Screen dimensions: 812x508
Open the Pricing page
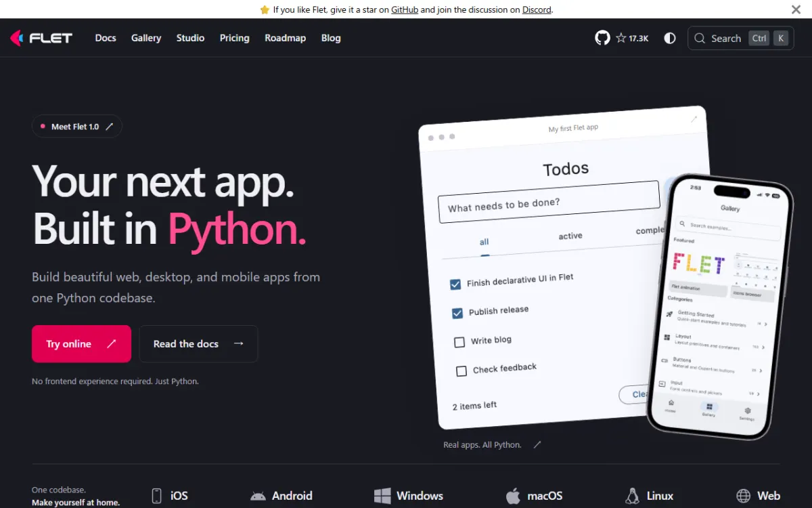(x=235, y=38)
